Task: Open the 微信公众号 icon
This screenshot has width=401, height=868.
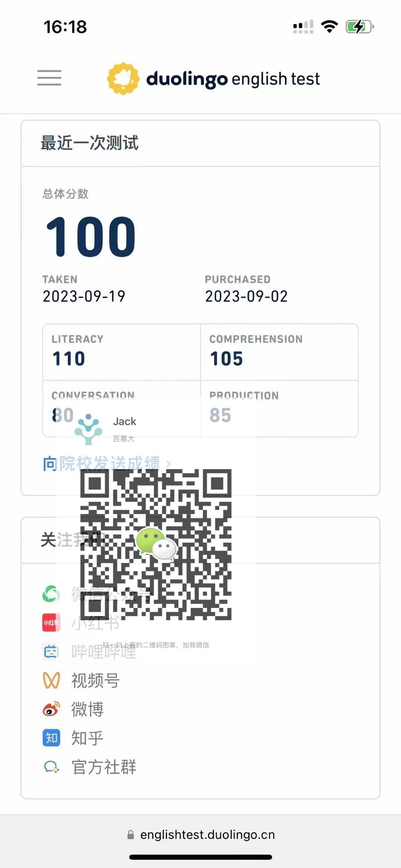Action: (51, 594)
